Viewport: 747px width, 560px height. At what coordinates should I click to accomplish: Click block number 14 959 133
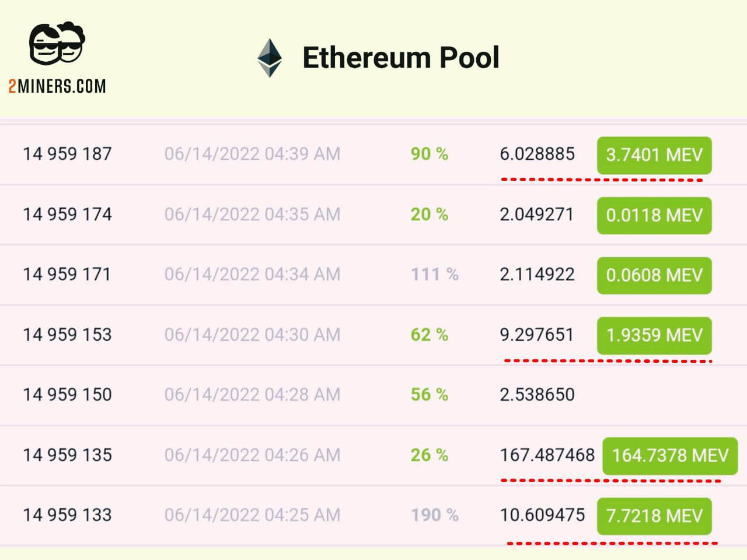click(x=67, y=514)
